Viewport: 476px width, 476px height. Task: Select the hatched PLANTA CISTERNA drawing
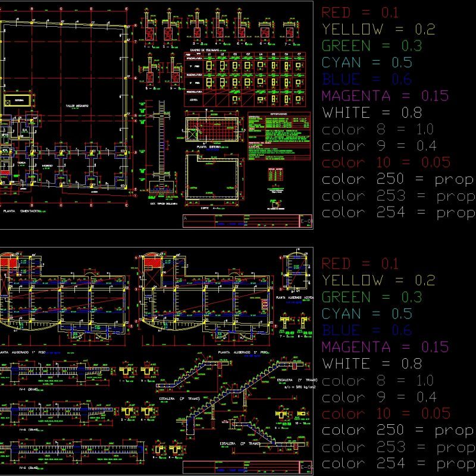pos(211,127)
